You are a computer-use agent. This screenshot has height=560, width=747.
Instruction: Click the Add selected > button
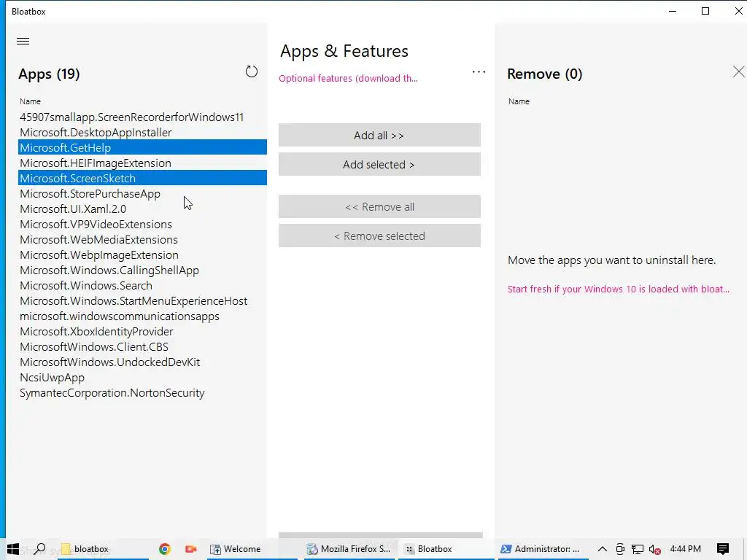point(379,164)
